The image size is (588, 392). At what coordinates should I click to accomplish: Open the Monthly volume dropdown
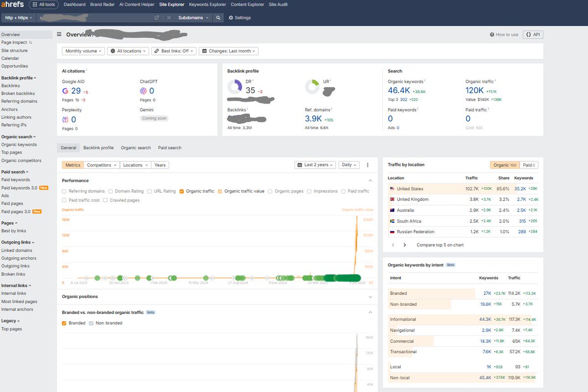click(83, 51)
